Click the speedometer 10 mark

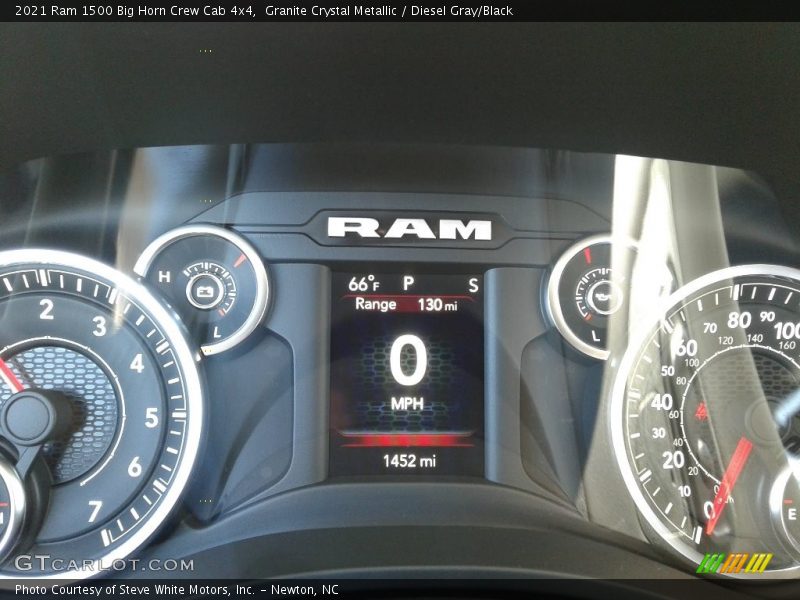click(x=684, y=491)
